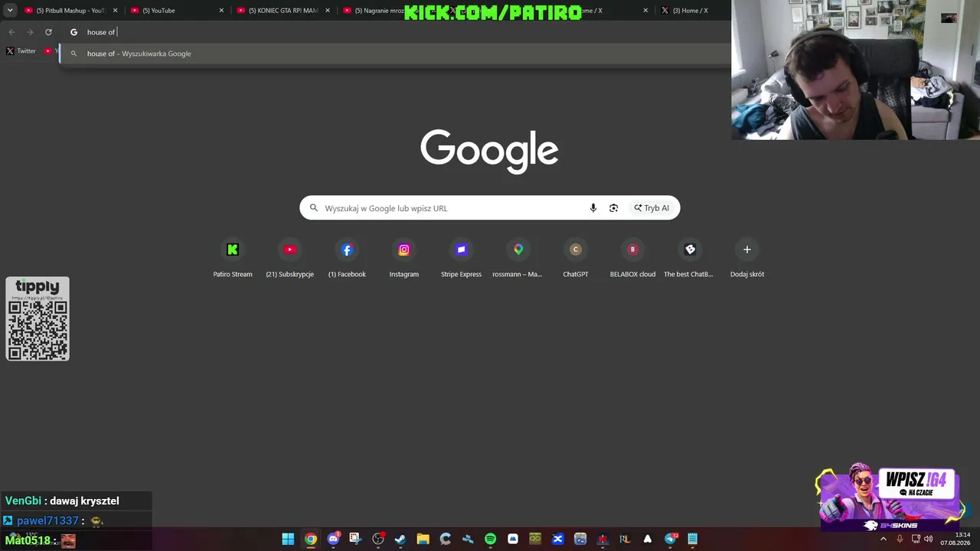
Task: Click the Dodaj skrót plus button
Action: pos(747,249)
